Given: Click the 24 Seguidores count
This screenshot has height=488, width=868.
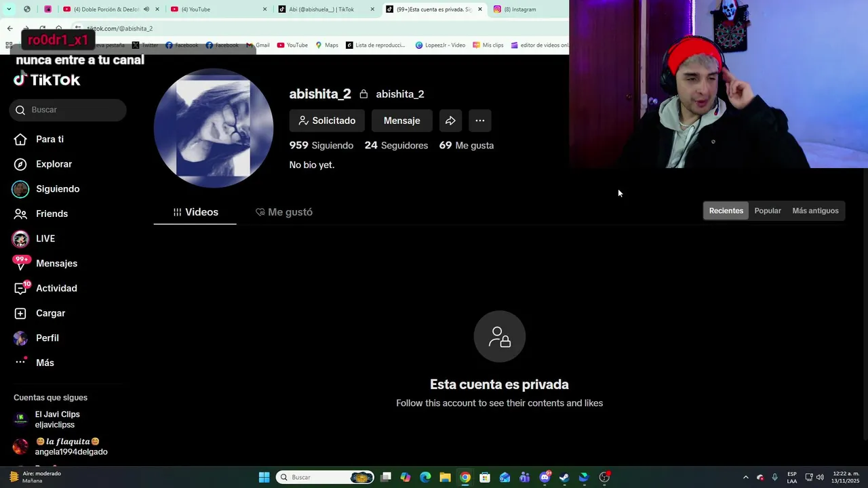Looking at the screenshot, I should tap(396, 145).
